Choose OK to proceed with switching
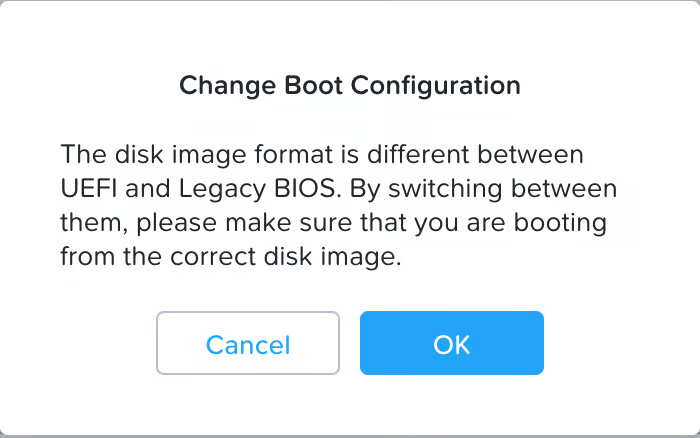700x438 pixels. [x=451, y=343]
